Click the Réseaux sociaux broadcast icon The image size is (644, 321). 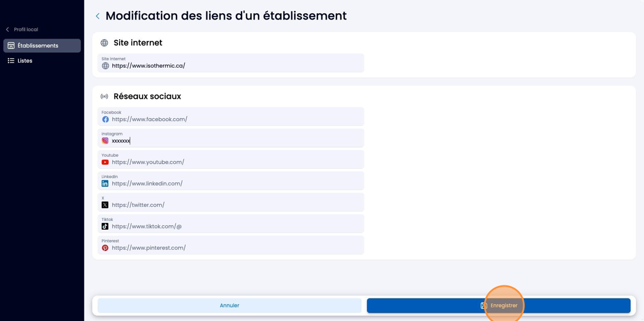point(104,96)
